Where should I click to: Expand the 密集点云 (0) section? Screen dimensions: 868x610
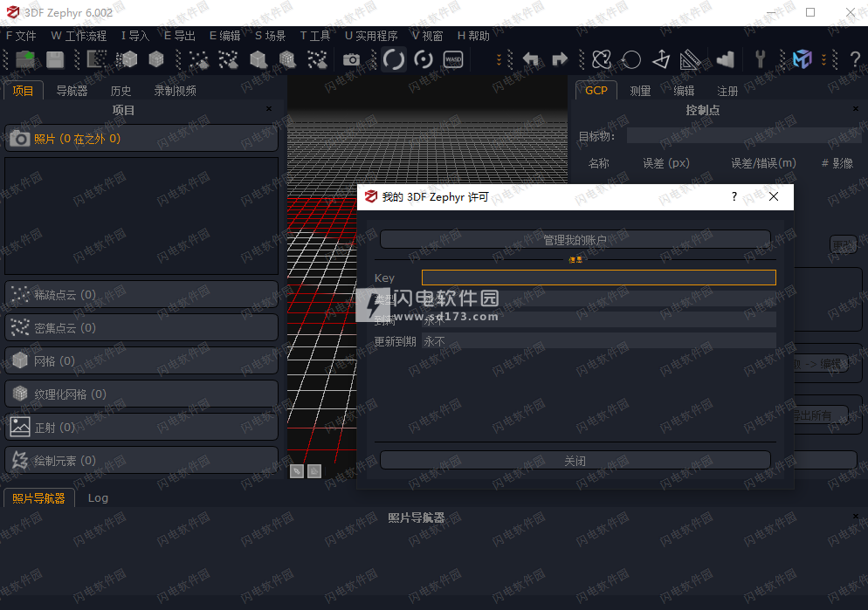point(141,327)
